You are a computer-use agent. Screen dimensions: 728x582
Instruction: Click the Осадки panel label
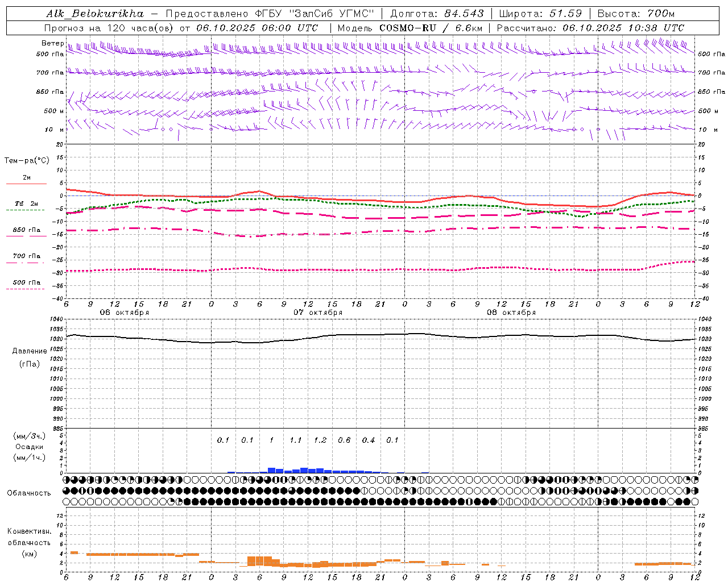[x=30, y=447]
